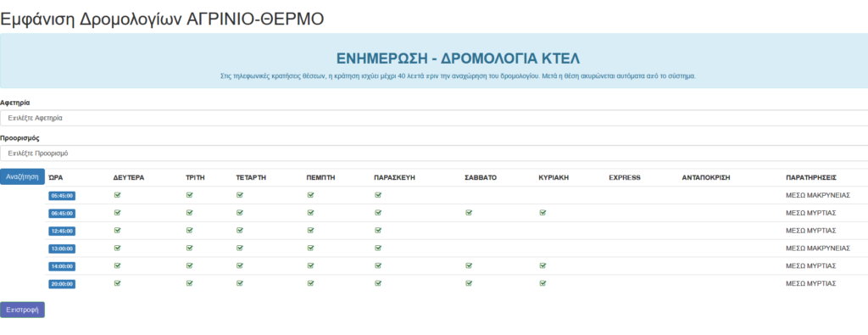Select the 12:45:00 departure time badge
Image resolution: width=868 pixels, height=335 pixels.
tap(62, 231)
